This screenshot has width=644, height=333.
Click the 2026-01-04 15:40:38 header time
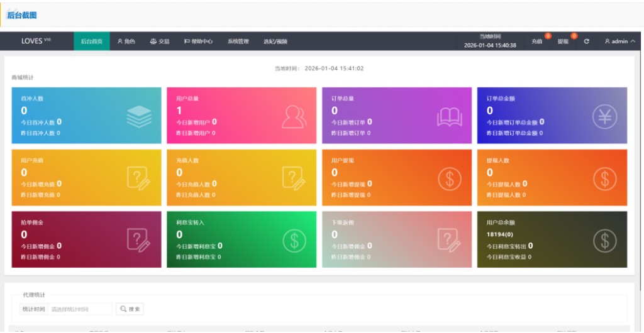tap(490, 45)
